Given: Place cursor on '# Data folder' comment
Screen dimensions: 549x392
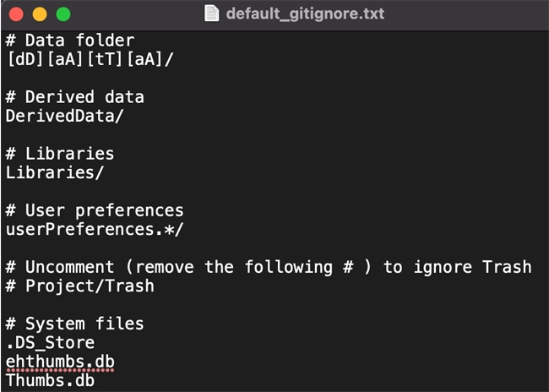Looking at the screenshot, I should 70,40.
